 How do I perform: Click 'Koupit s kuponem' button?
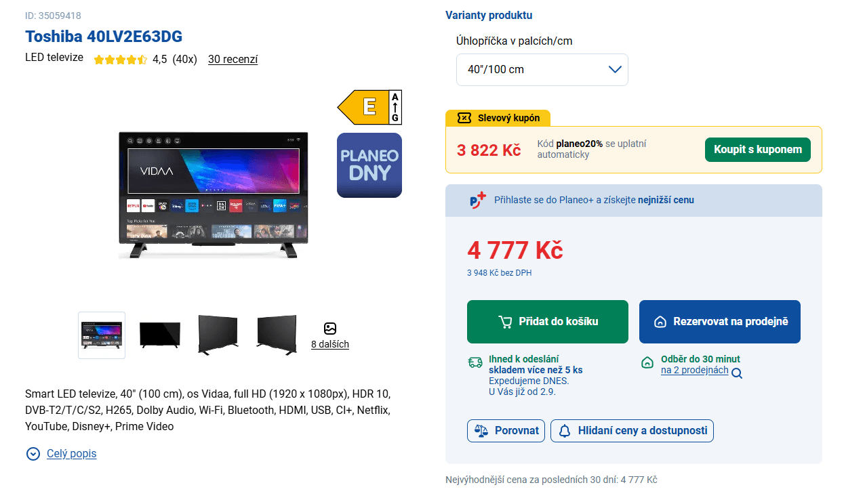[x=758, y=150]
